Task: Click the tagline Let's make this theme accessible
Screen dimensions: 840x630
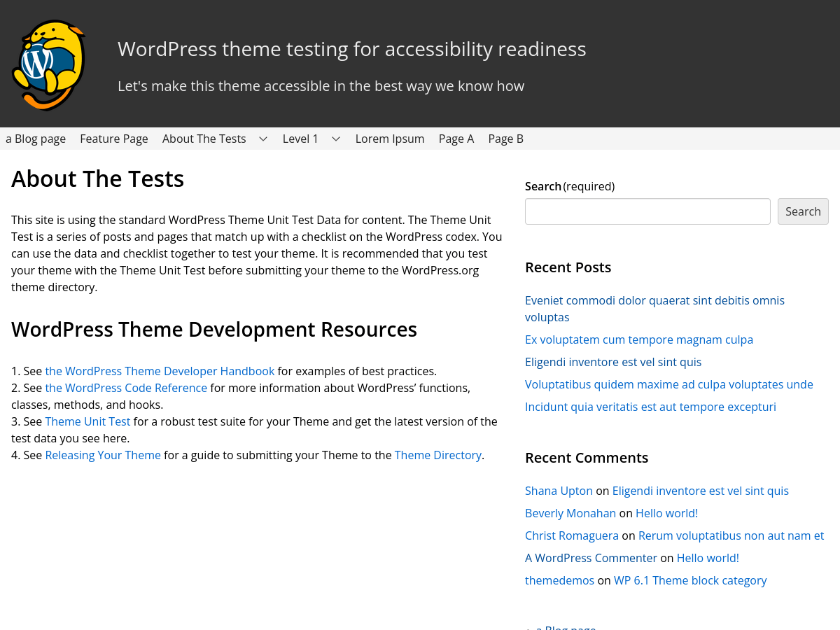Action: (x=321, y=86)
